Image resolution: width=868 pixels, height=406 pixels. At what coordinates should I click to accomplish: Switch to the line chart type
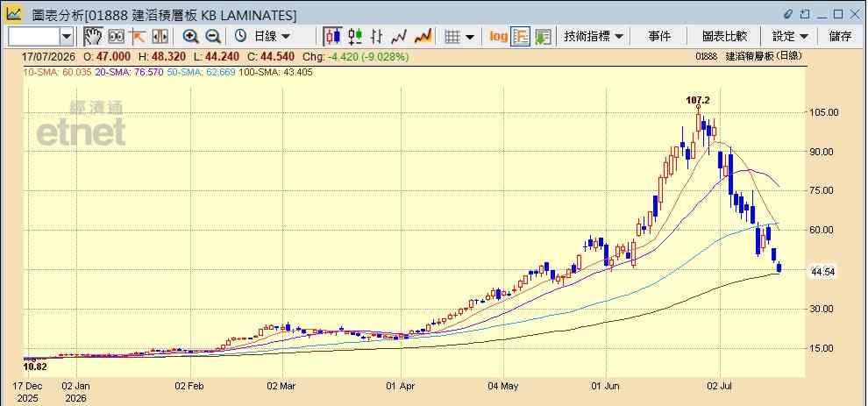tap(399, 37)
